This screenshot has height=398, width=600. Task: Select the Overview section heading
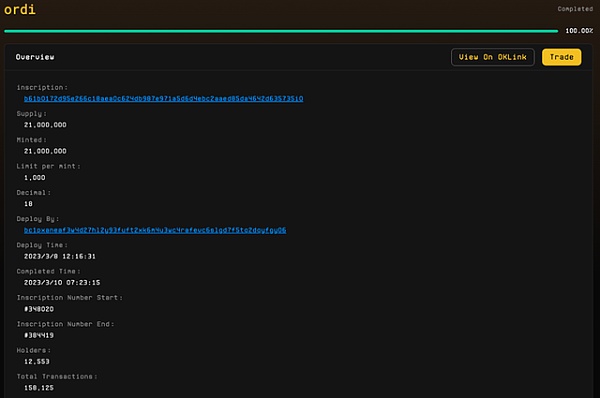(x=35, y=57)
